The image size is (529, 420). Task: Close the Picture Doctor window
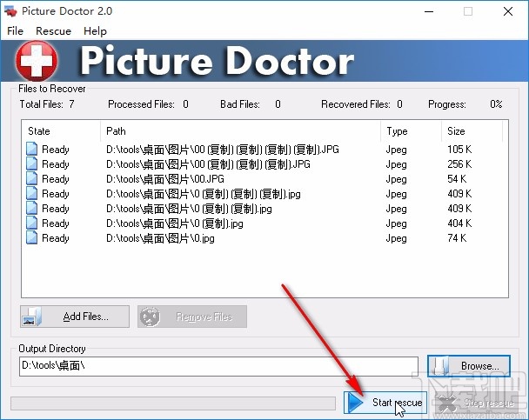pos(508,11)
